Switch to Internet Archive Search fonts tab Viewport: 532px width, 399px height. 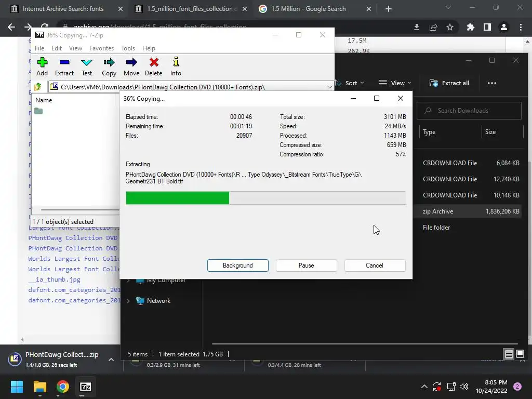(x=63, y=9)
